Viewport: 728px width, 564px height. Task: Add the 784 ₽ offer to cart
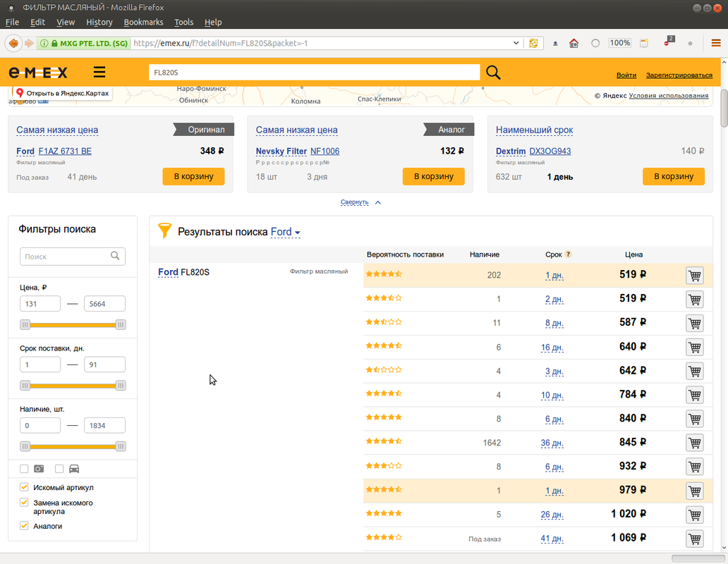(x=695, y=395)
